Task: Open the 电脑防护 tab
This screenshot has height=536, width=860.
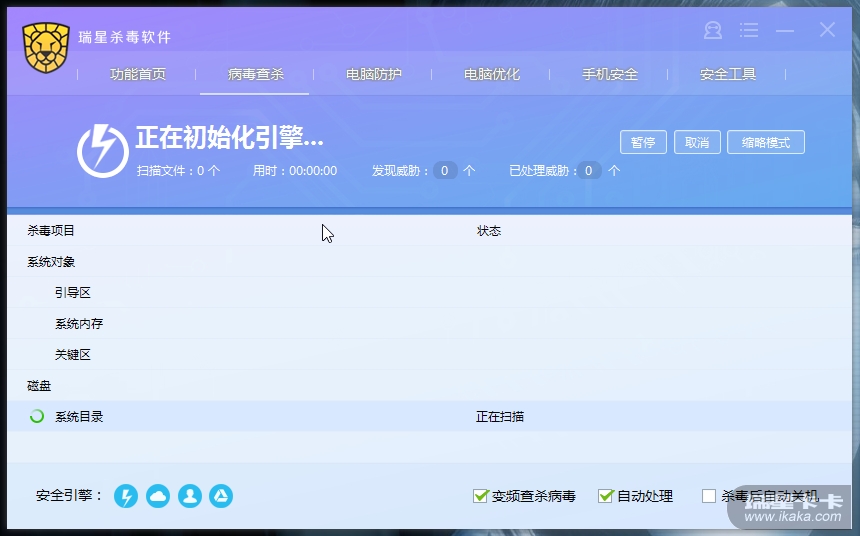Action: [374, 74]
